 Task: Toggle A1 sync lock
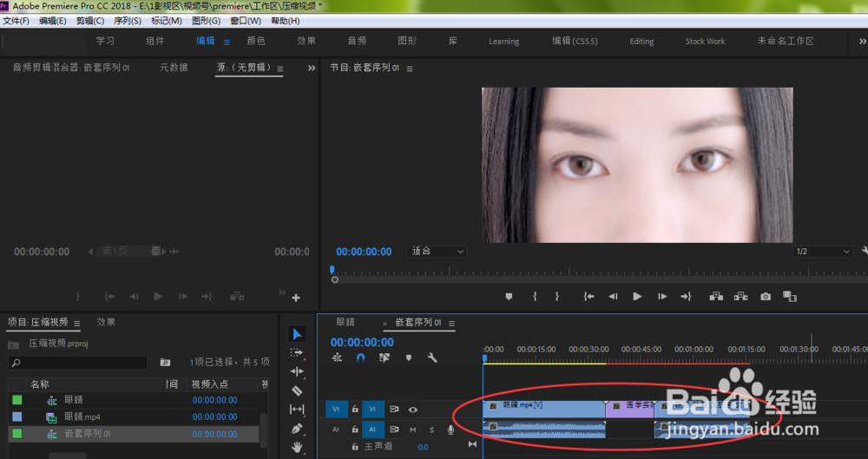[x=393, y=429]
